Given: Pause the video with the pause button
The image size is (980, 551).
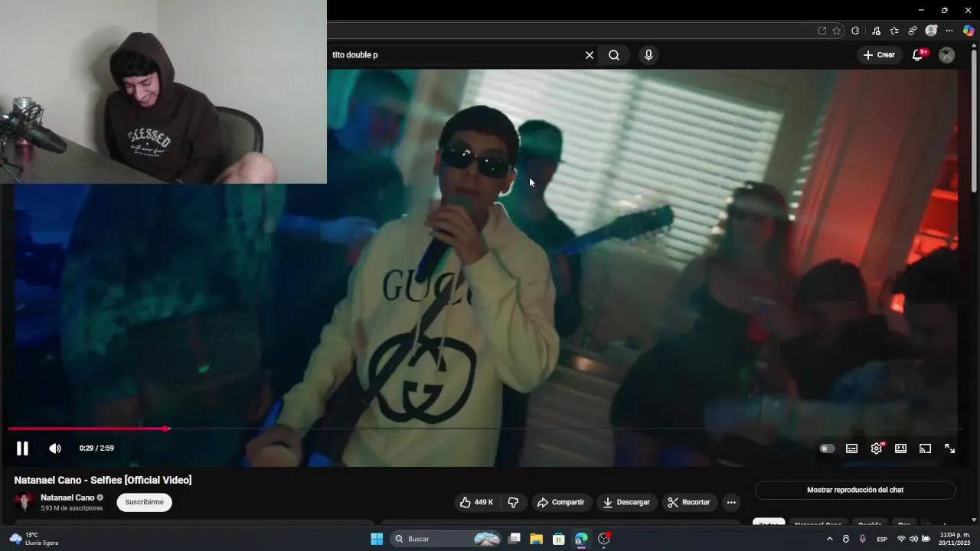Looking at the screenshot, I should 22,448.
